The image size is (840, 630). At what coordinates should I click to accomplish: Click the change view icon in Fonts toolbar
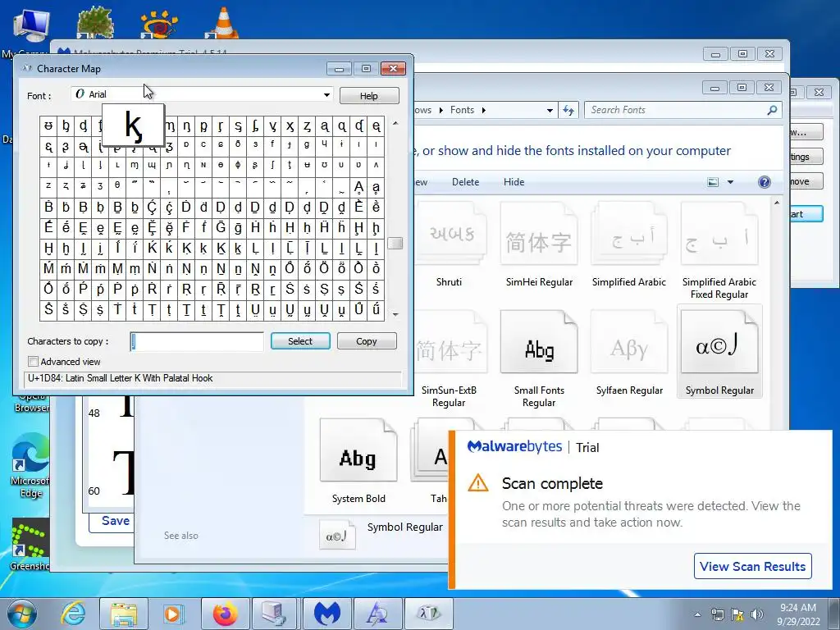tap(713, 182)
